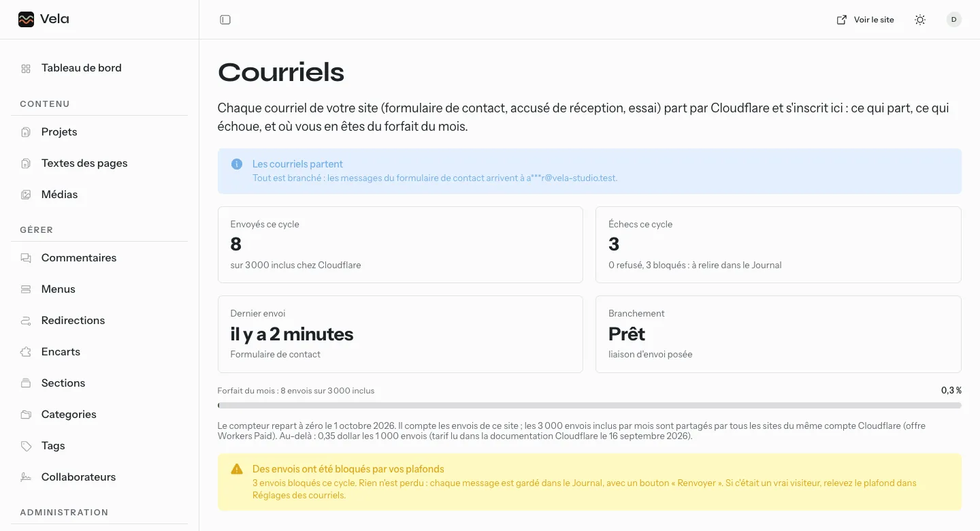Click the Encarts puzzle icon

click(26, 352)
